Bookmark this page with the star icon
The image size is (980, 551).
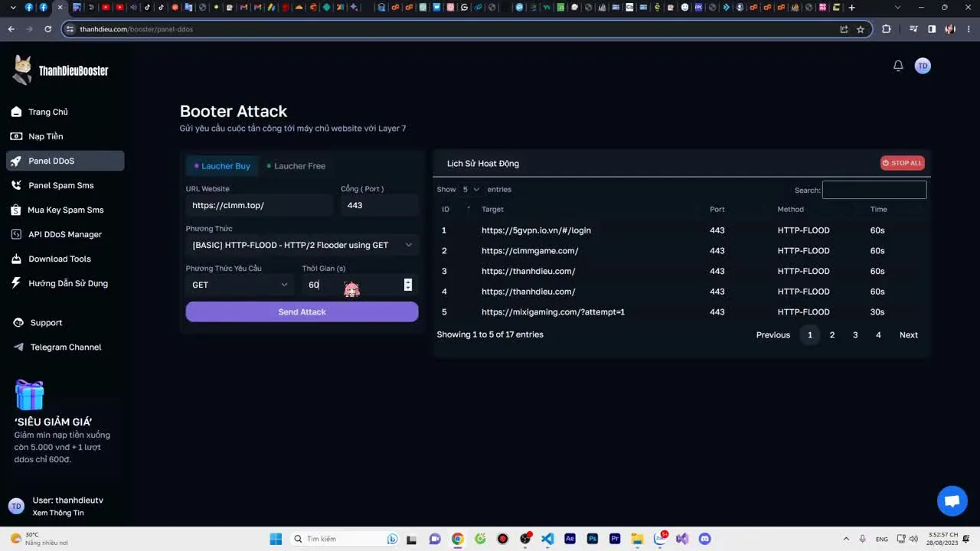[x=861, y=29]
